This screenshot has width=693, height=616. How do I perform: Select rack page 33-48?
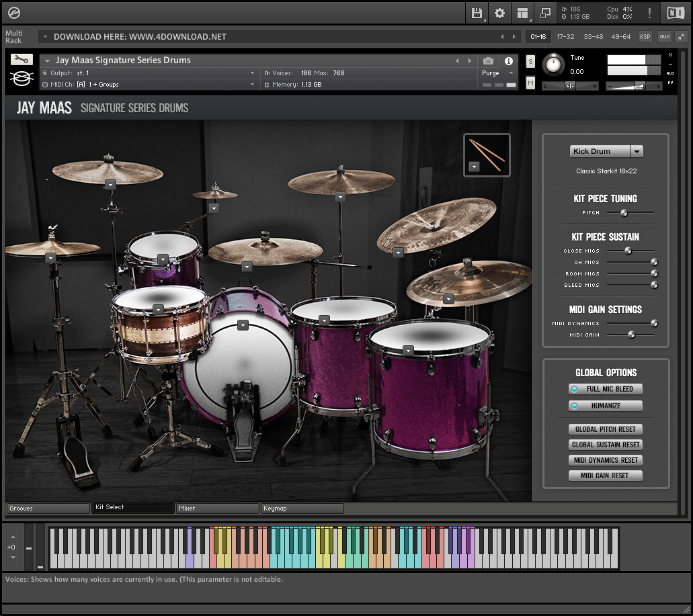click(x=593, y=37)
